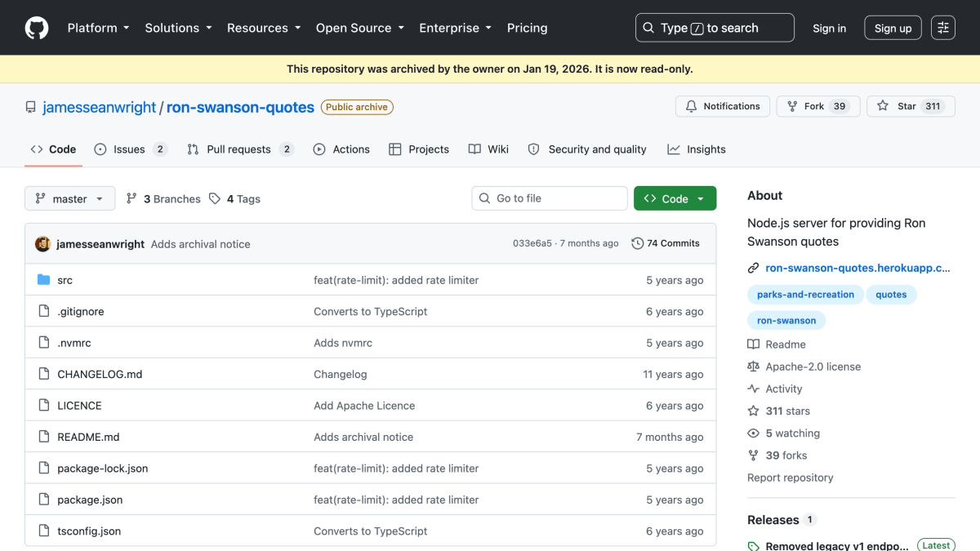Click the Fork 39 button

(818, 106)
